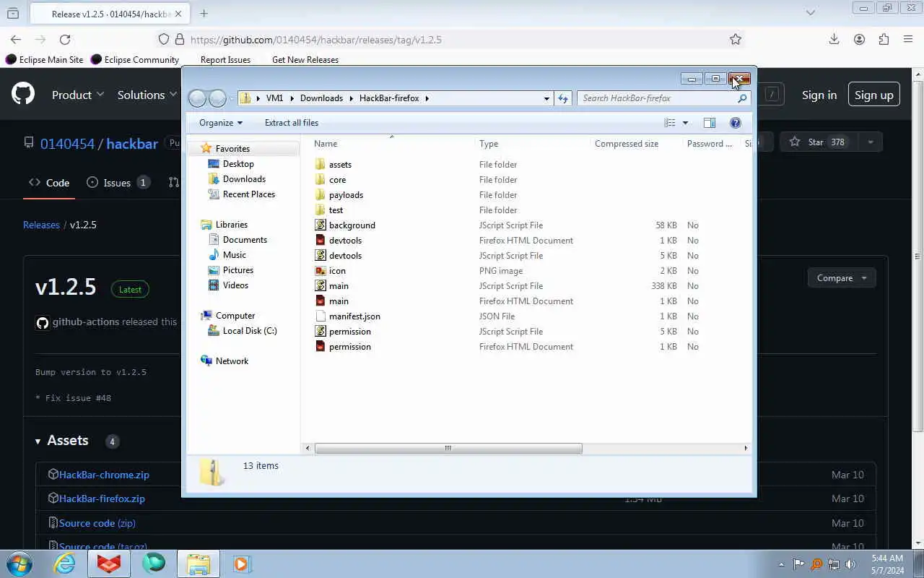Open the assets folder in Explorer

[340, 165]
